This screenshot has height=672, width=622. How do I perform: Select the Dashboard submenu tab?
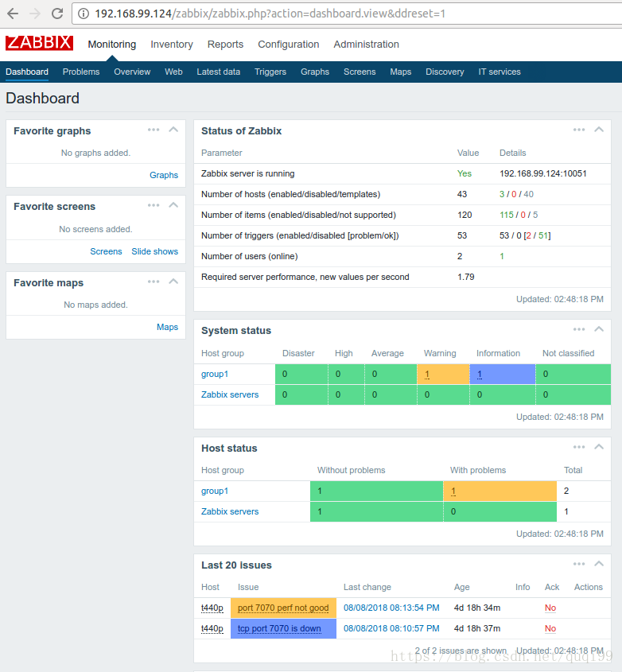point(27,72)
